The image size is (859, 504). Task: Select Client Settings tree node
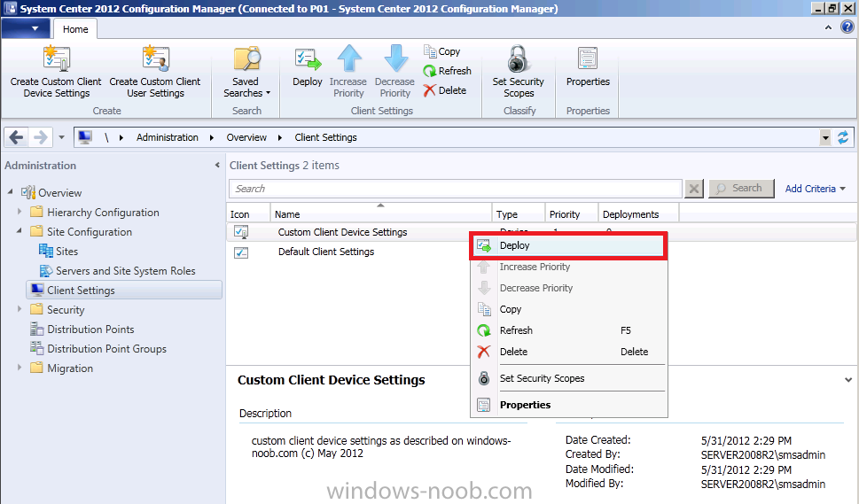[x=124, y=290]
